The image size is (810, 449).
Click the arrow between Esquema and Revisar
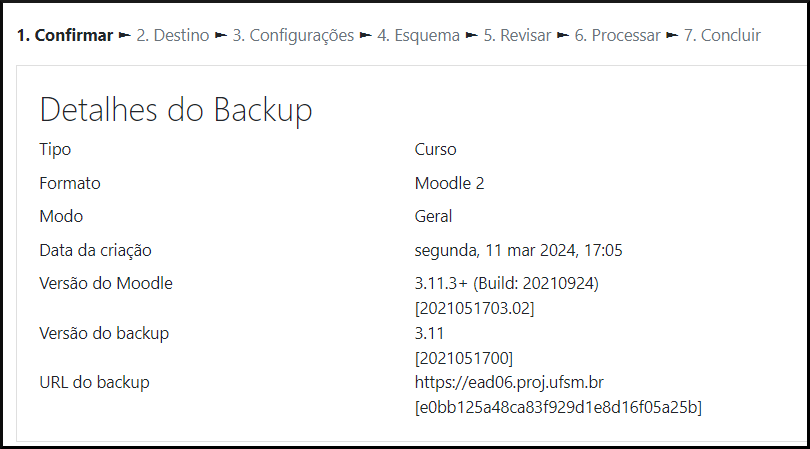[472, 36]
